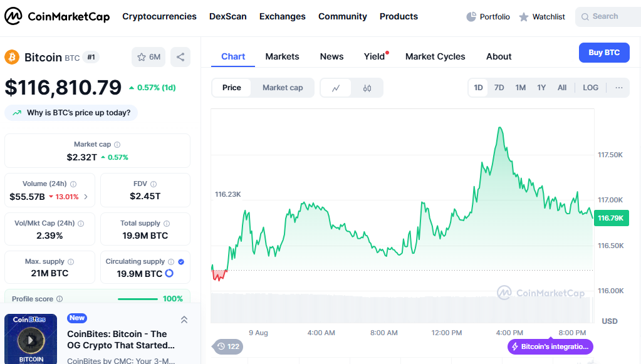Screen dimensions: 641x364
Task: Focus the Search input field
Action: [608, 17]
